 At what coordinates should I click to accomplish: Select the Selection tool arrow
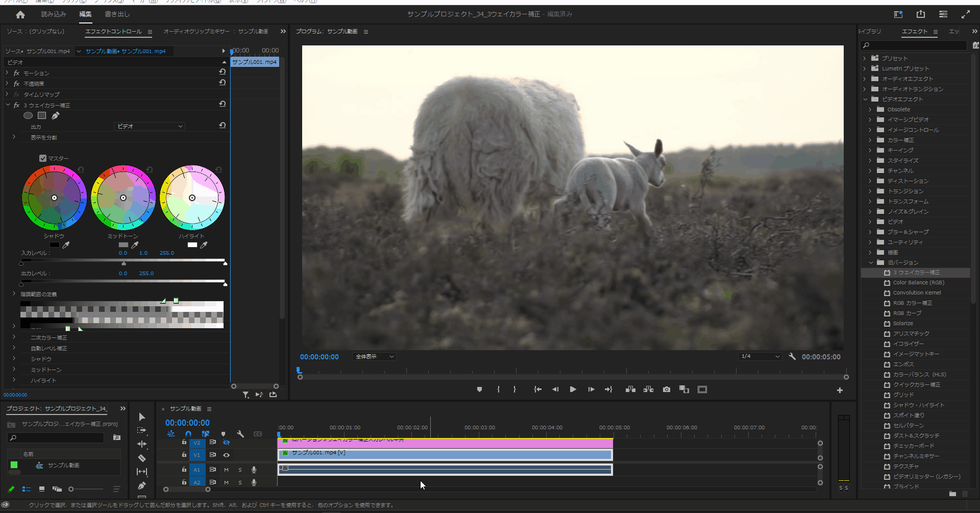[142, 417]
